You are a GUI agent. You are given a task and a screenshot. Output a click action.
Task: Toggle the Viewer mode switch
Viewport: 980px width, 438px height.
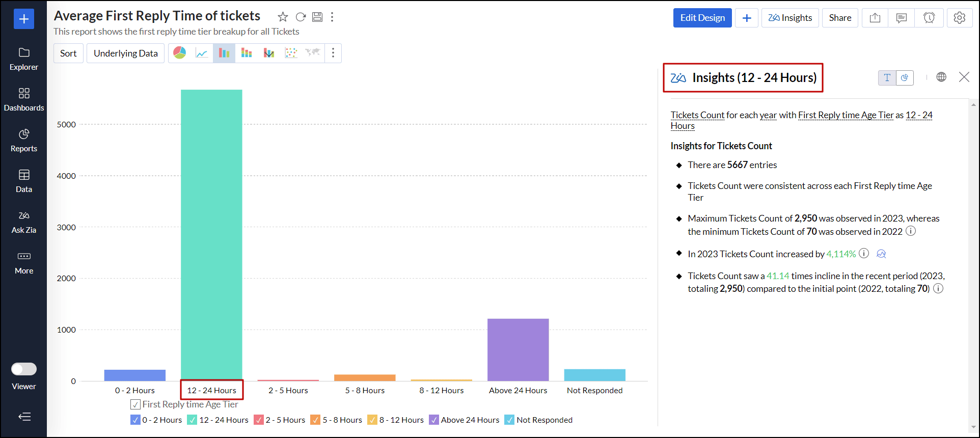point(24,369)
